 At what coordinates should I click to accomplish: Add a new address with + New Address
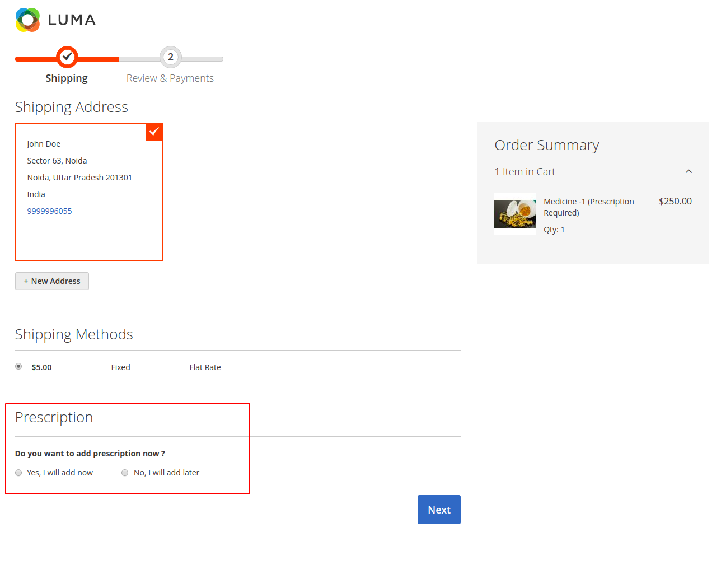click(x=52, y=281)
